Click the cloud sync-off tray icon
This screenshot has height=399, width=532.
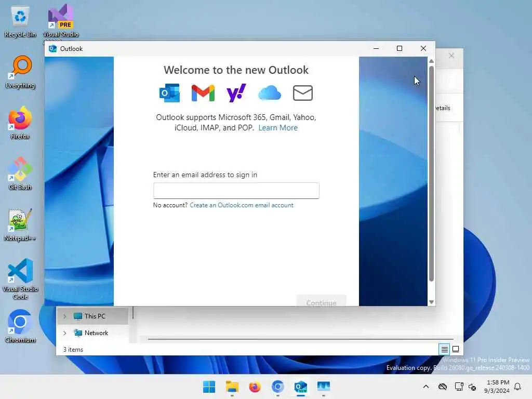(443, 387)
